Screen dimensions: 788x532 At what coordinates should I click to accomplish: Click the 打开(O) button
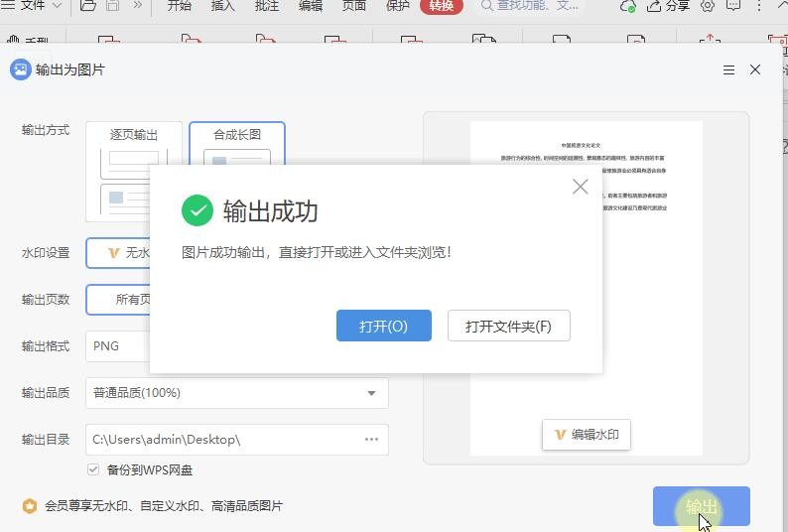383,326
